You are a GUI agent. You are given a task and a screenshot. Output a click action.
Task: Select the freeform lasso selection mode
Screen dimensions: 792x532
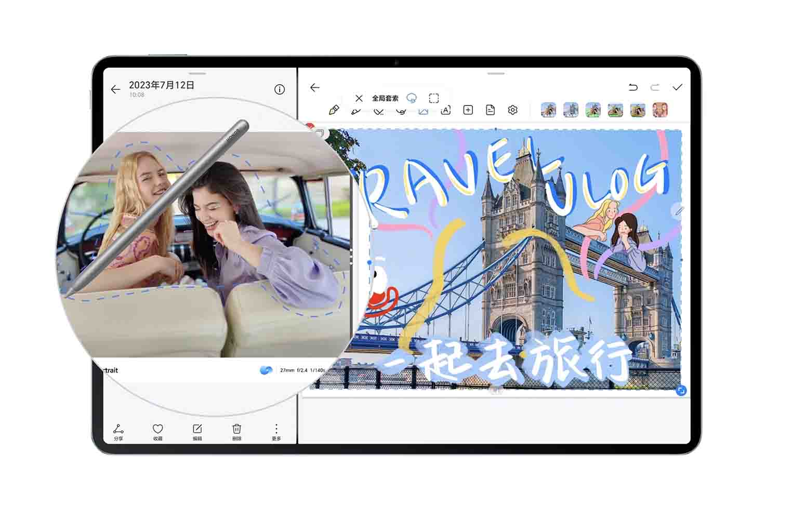[412, 98]
